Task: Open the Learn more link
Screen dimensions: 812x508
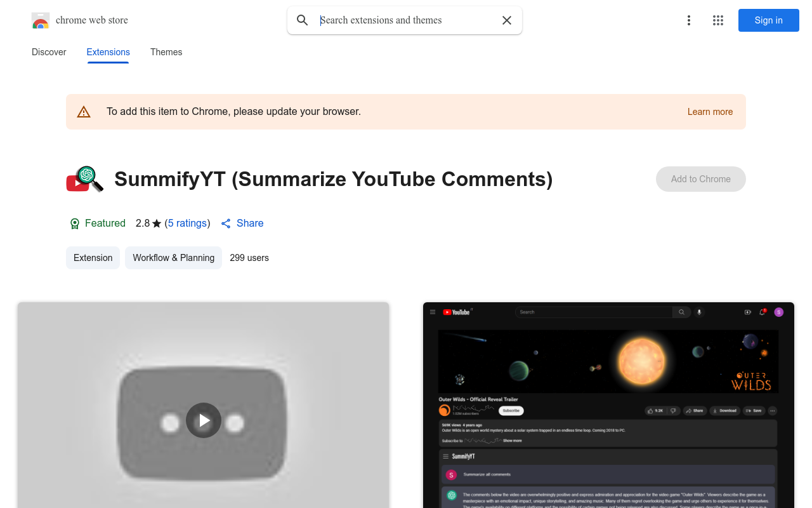Action: [710, 112]
